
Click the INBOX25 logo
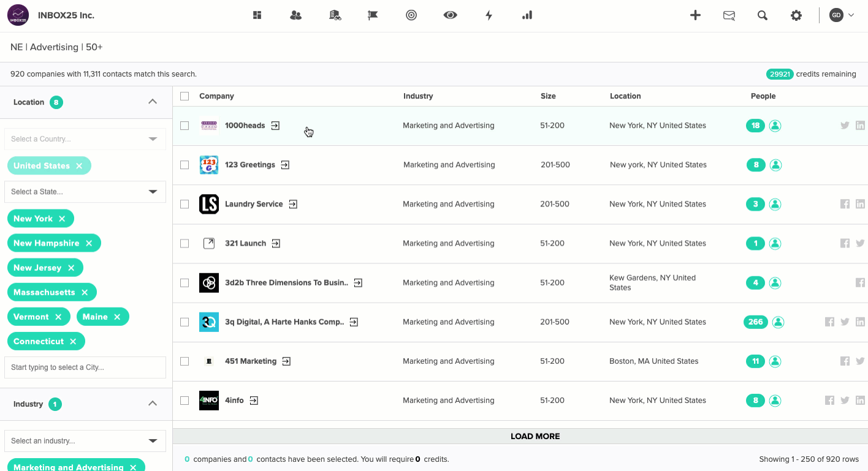tap(18, 15)
